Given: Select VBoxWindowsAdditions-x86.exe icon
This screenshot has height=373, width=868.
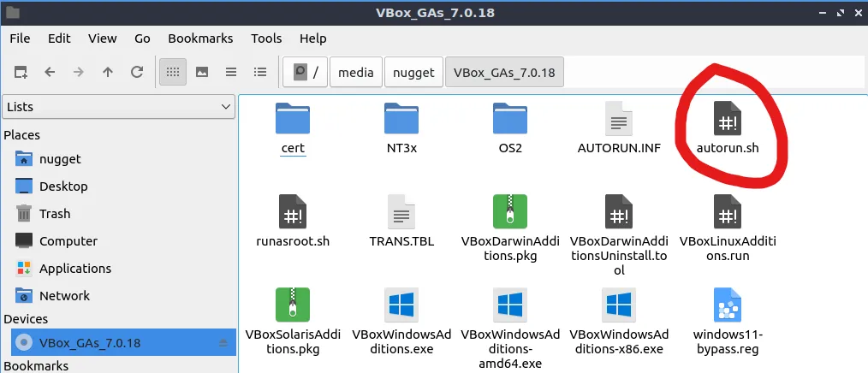Looking at the screenshot, I should tap(619, 305).
